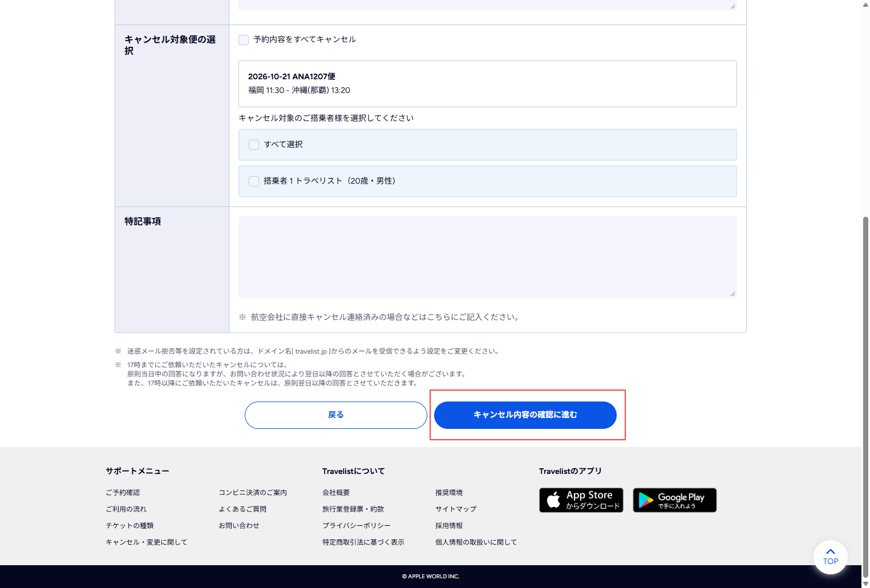Viewport: 870px width, 588px height.
Task: Click the scrollbar down arrow
Action: [865, 583]
